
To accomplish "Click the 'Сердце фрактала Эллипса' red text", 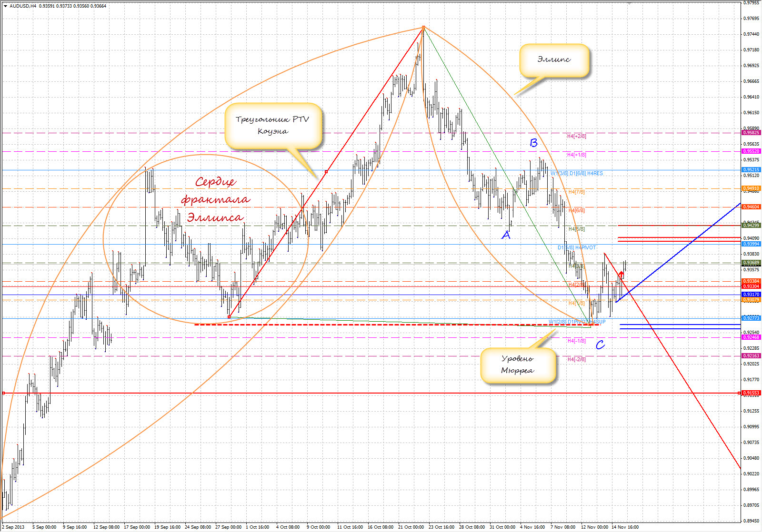I will 215,199.
